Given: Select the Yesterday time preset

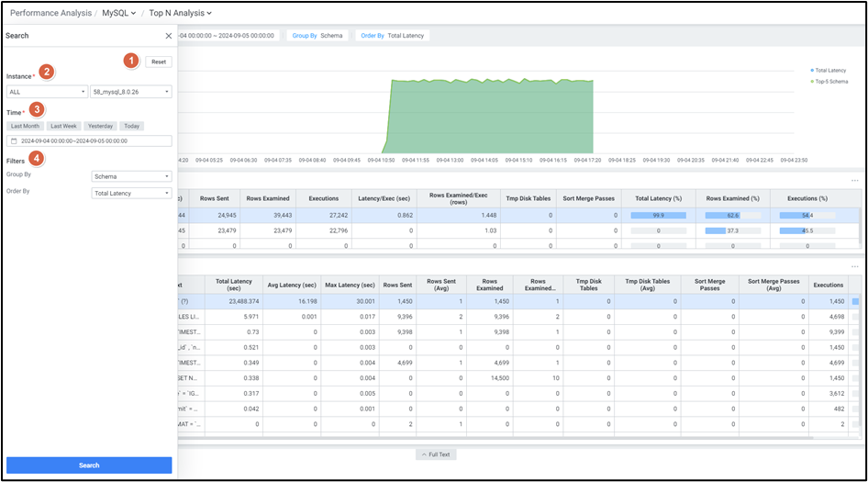Looking at the screenshot, I should (100, 126).
